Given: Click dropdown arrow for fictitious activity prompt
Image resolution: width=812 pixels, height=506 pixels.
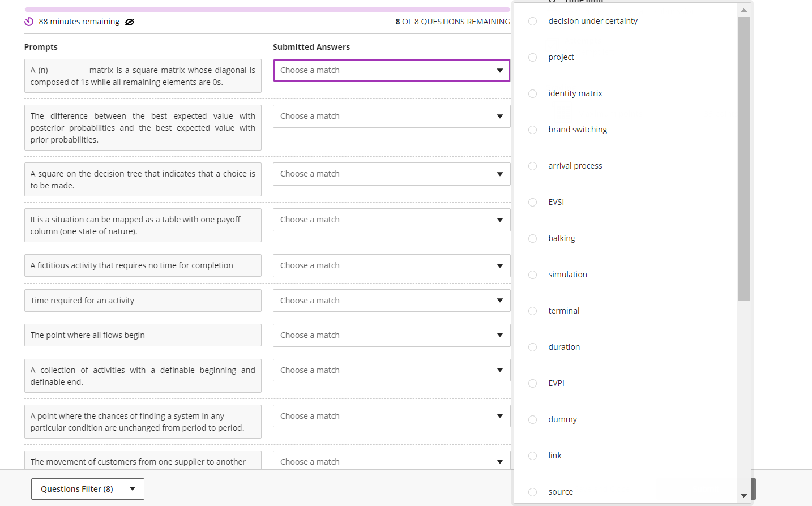Looking at the screenshot, I should coord(499,266).
